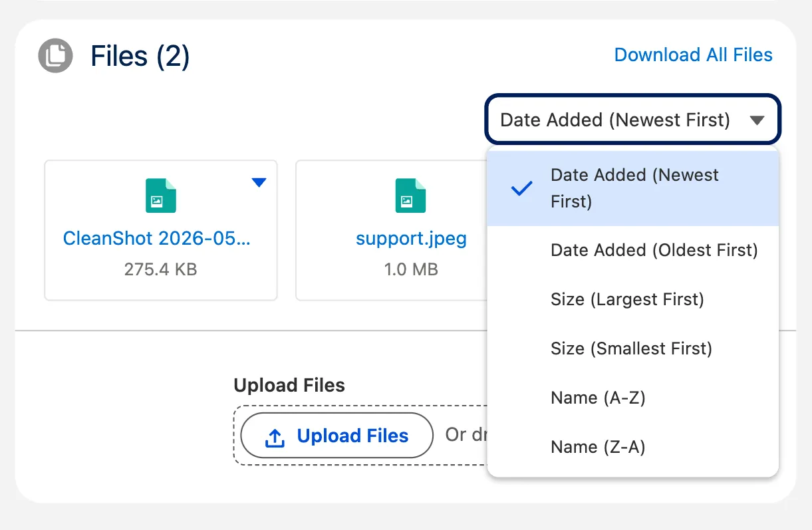This screenshot has height=530, width=812.
Task: Click the 275.4 KB file size text
Action: click(160, 270)
